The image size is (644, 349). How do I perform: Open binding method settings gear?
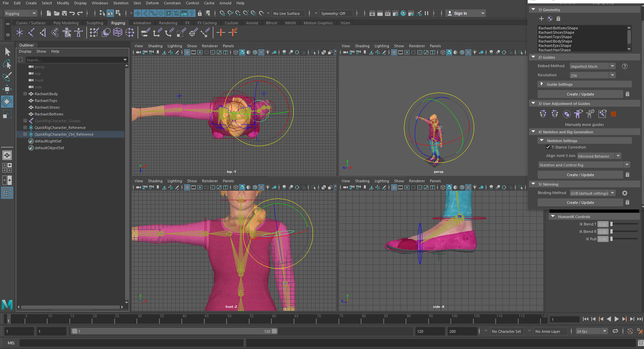(x=624, y=193)
